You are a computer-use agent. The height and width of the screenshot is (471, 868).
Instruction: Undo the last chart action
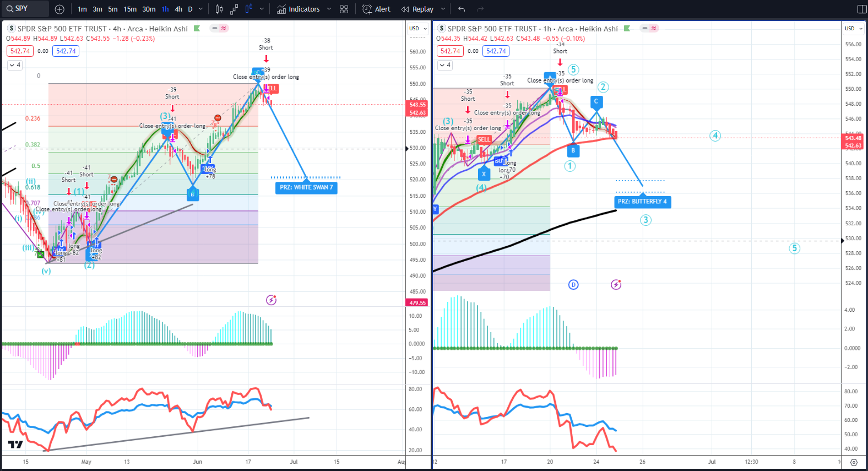pos(462,9)
